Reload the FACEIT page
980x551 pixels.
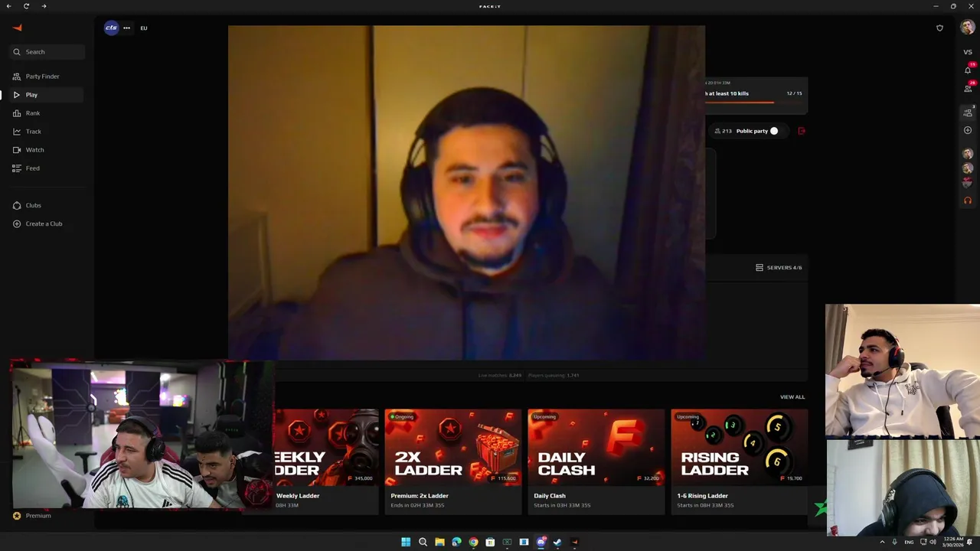tap(26, 6)
